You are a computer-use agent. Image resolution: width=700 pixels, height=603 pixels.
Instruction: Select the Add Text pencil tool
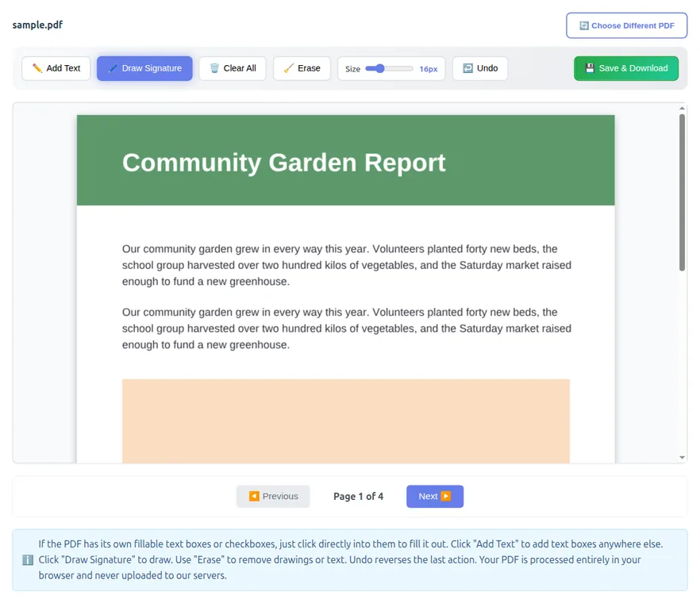click(x=56, y=68)
